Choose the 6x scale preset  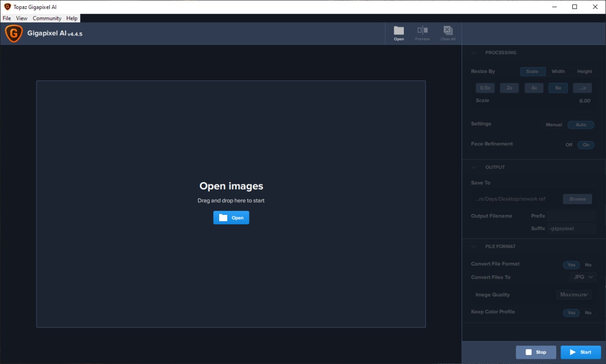click(558, 88)
